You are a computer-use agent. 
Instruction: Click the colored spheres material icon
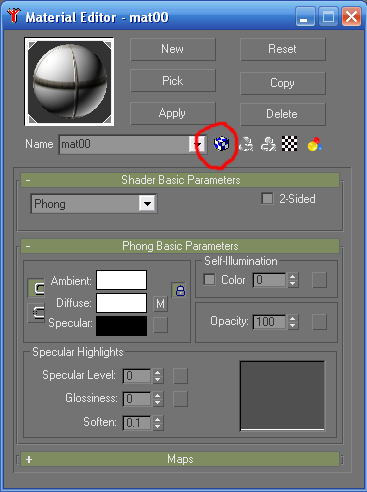(314, 144)
